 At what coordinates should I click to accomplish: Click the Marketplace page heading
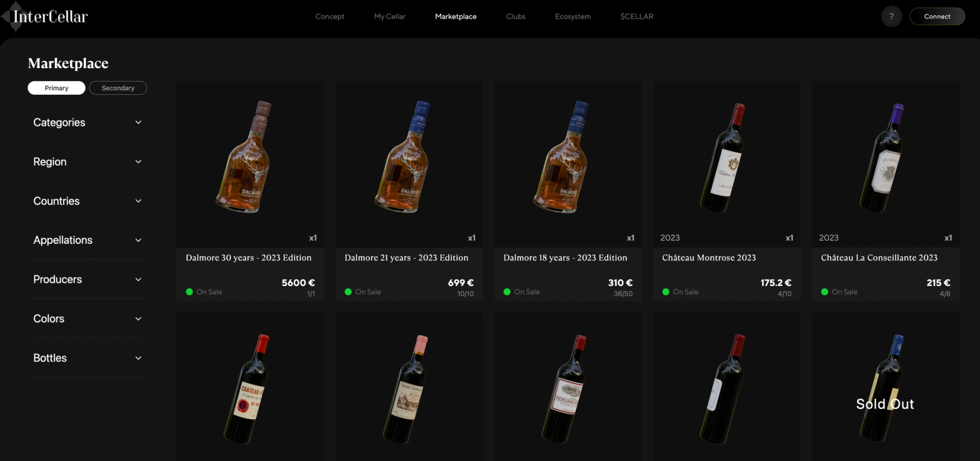[68, 63]
